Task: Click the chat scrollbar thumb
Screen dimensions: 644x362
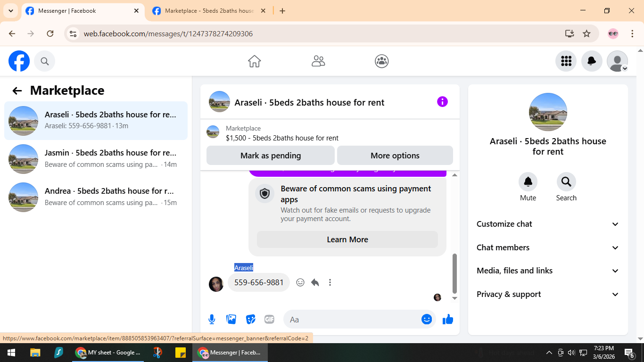Action: (x=454, y=273)
